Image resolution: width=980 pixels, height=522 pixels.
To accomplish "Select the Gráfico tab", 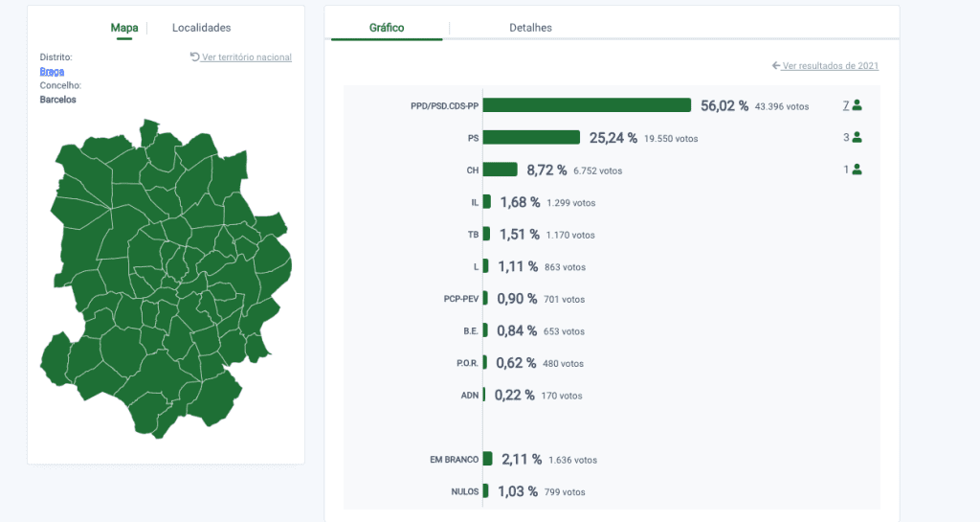I will (x=387, y=28).
